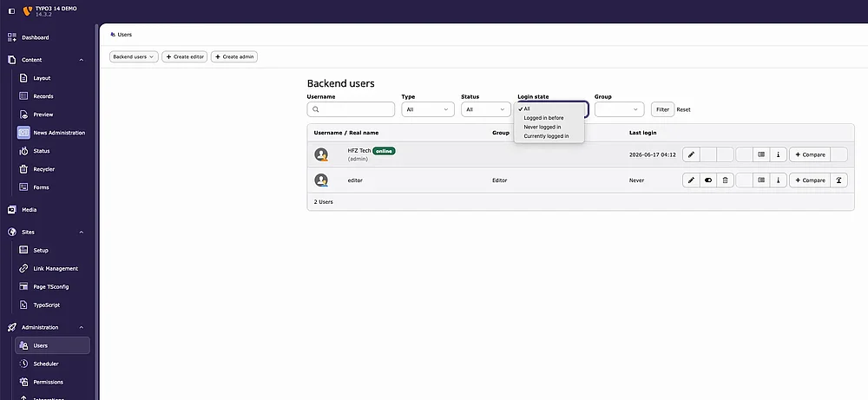Viewport: 868px width, 400px height.
Task: Open the Type filter dropdown
Action: [x=428, y=109]
